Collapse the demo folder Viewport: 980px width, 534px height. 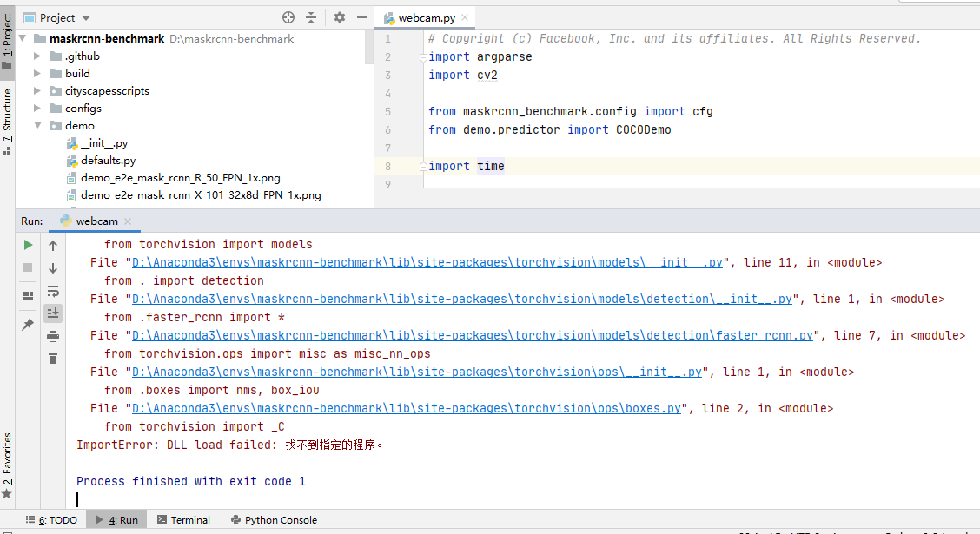pyautogui.click(x=37, y=126)
